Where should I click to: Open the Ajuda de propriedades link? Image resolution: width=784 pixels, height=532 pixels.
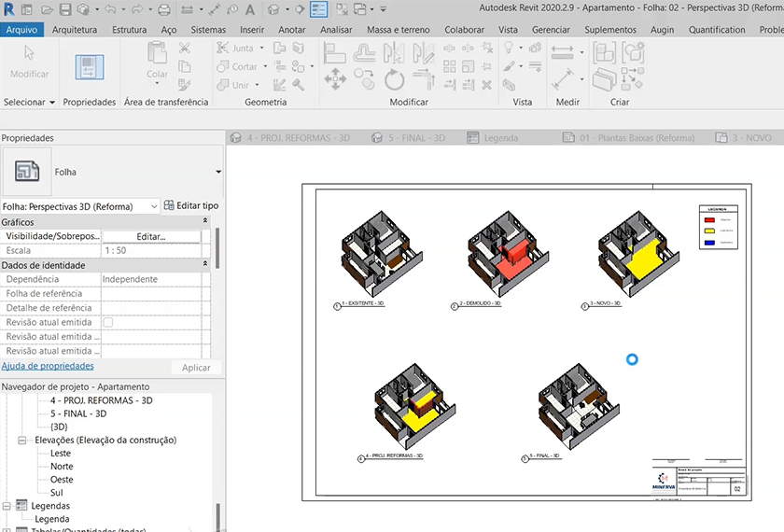48,367
